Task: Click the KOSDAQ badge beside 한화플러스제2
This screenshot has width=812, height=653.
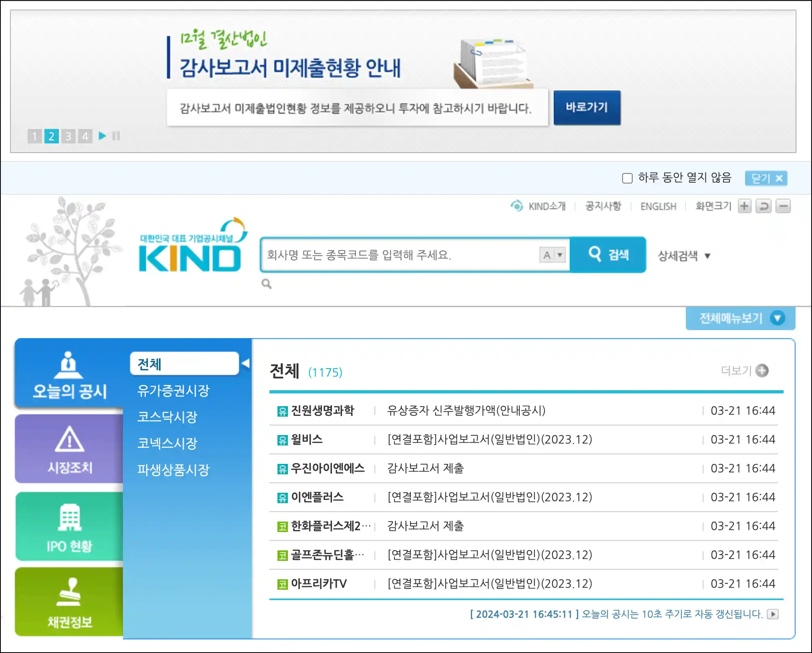Action: (x=282, y=526)
